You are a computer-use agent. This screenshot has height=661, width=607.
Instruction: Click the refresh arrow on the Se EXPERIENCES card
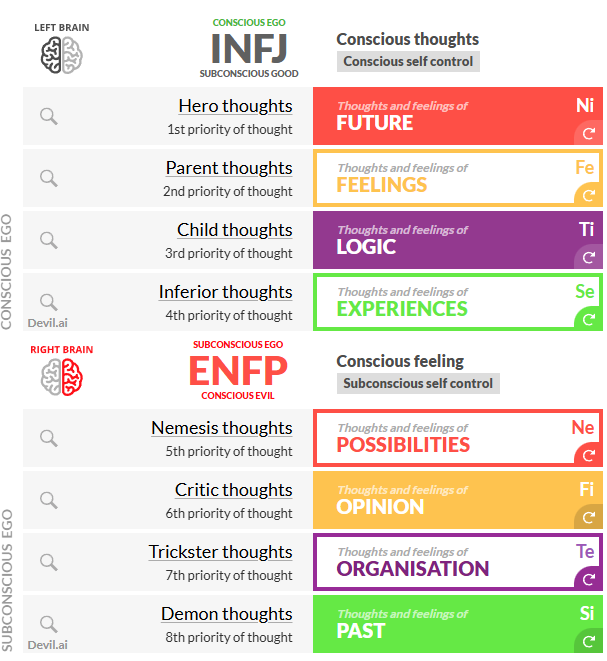point(588,319)
